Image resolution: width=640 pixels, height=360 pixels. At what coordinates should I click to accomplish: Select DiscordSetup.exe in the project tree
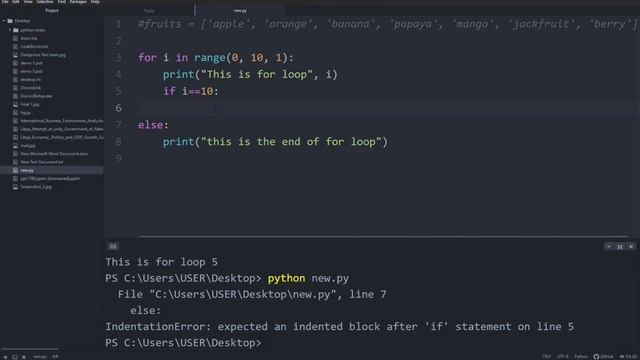tap(36, 96)
